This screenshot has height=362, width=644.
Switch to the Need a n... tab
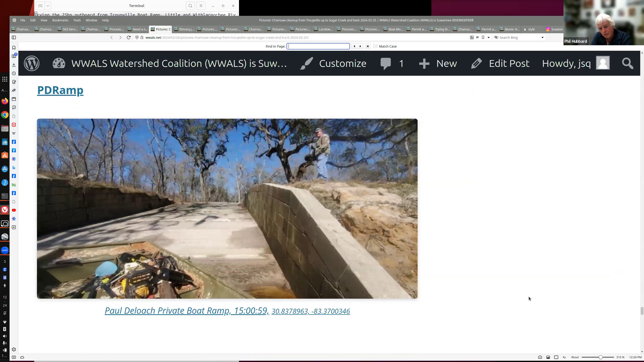pyautogui.click(x=137, y=29)
